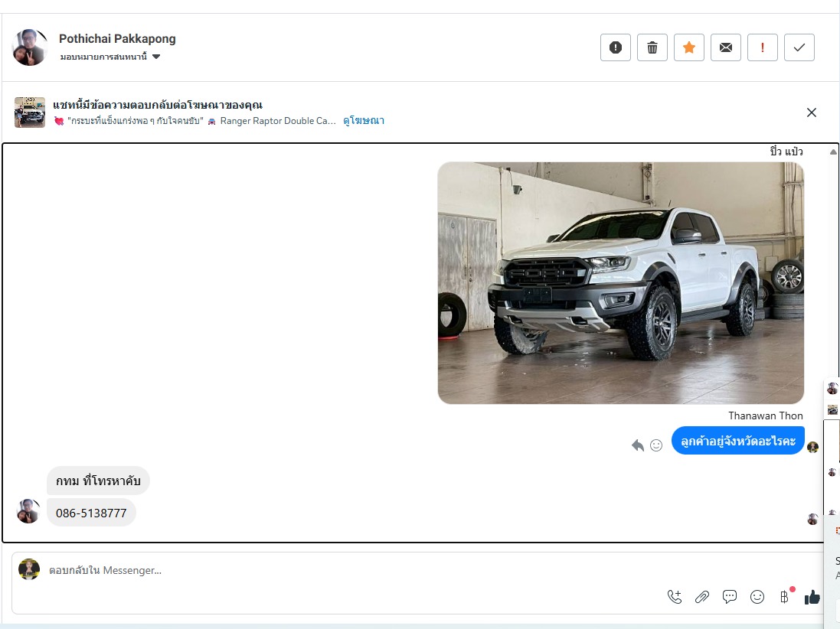Image resolution: width=840 pixels, height=629 pixels.
Task: Open Pothichai Pakkapong's profile name
Action: pos(117,39)
